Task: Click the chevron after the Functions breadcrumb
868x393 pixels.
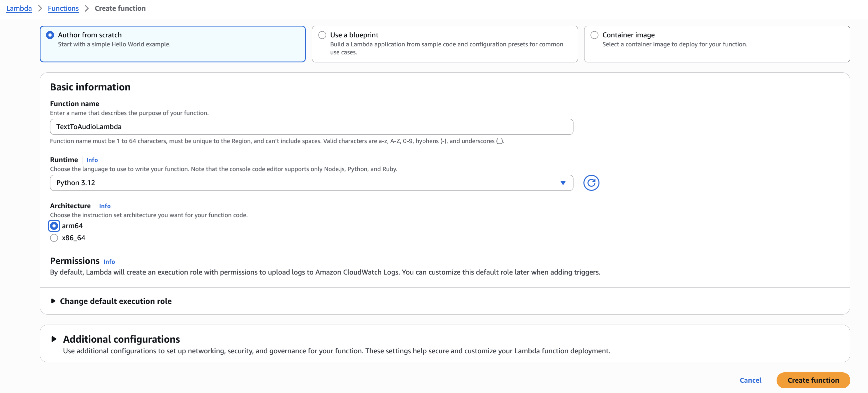Action: tap(87, 8)
